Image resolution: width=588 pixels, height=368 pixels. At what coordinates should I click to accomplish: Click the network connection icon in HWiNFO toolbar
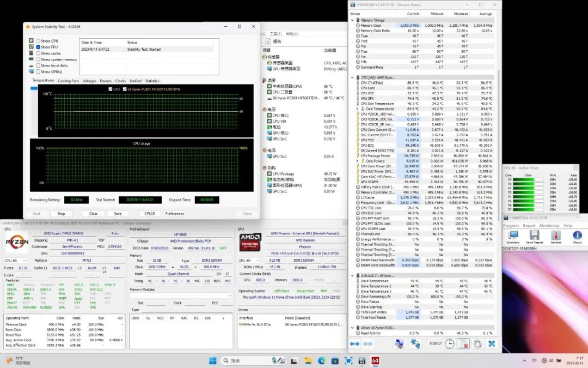click(x=415, y=343)
